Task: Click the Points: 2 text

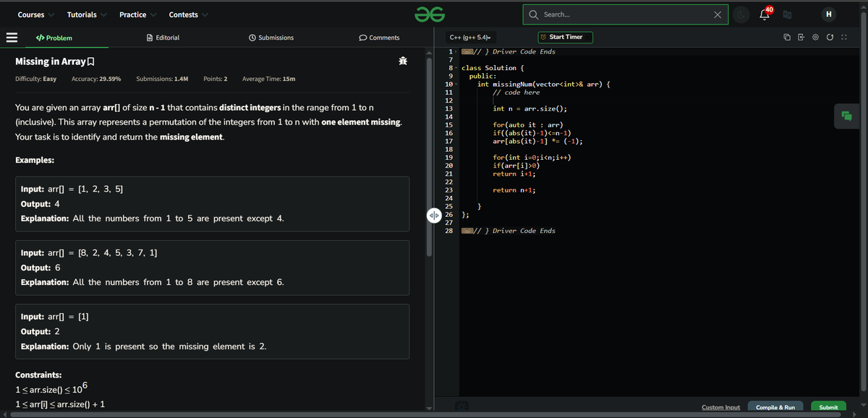Action: click(216, 79)
